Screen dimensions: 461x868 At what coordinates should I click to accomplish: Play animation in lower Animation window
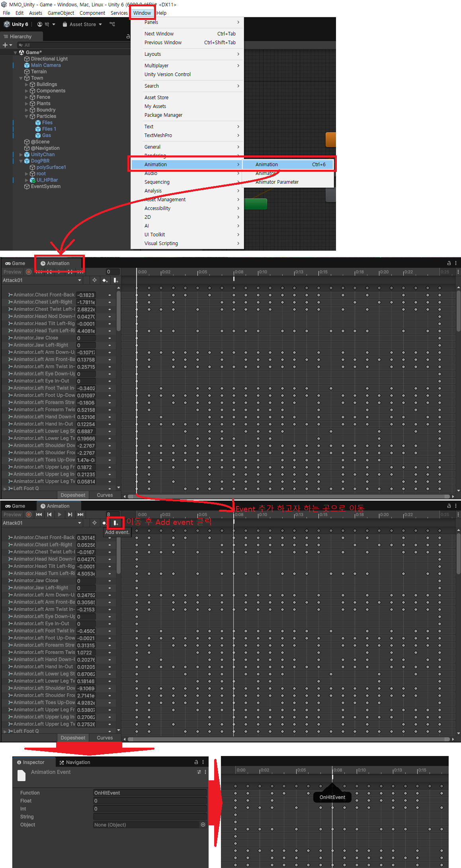pos(60,515)
